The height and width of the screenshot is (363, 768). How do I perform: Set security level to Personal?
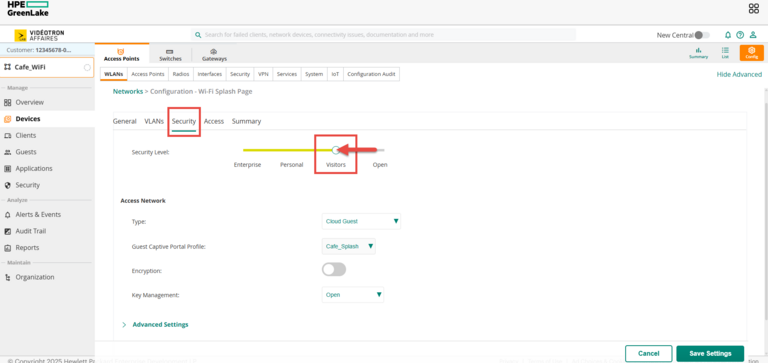point(291,165)
